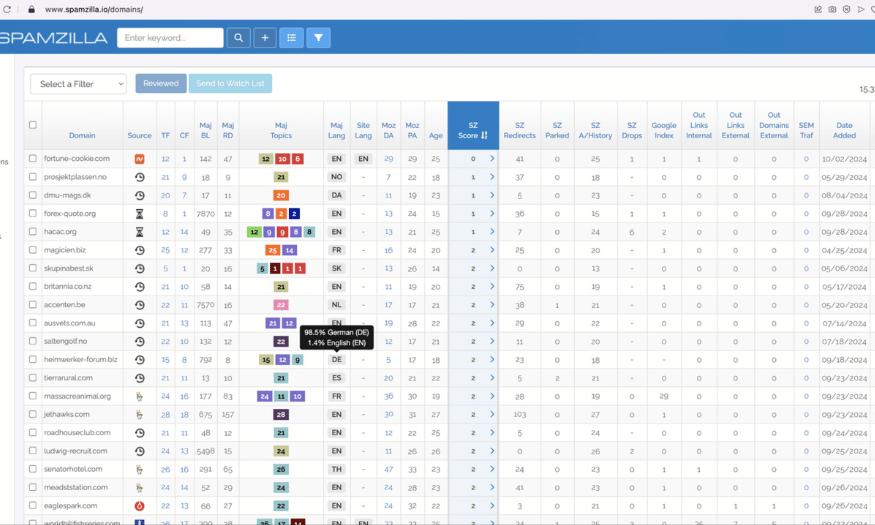The image size is (875, 525).
Task: Click the Reviewed button
Action: click(161, 84)
